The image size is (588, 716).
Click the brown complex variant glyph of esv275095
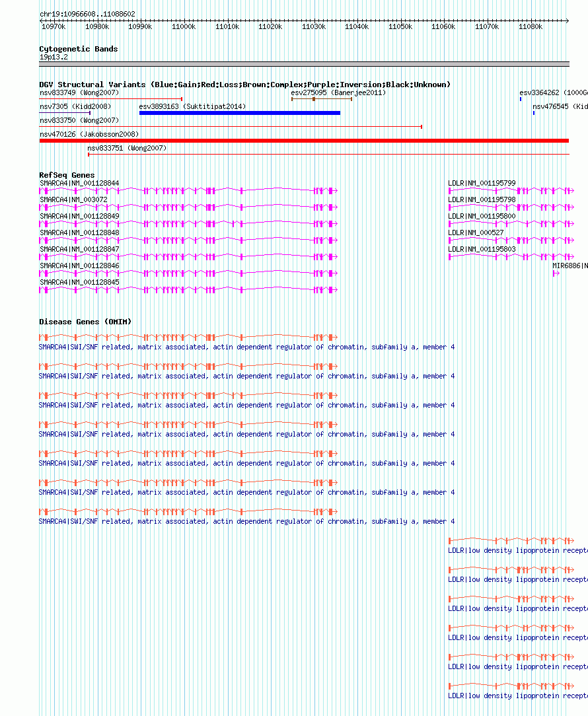(x=322, y=99)
